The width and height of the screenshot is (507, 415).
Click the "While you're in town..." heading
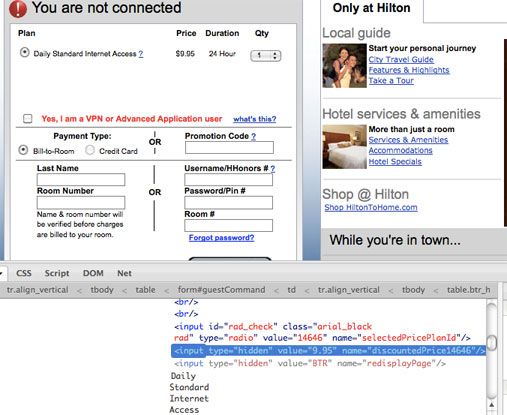pyautogui.click(x=395, y=240)
